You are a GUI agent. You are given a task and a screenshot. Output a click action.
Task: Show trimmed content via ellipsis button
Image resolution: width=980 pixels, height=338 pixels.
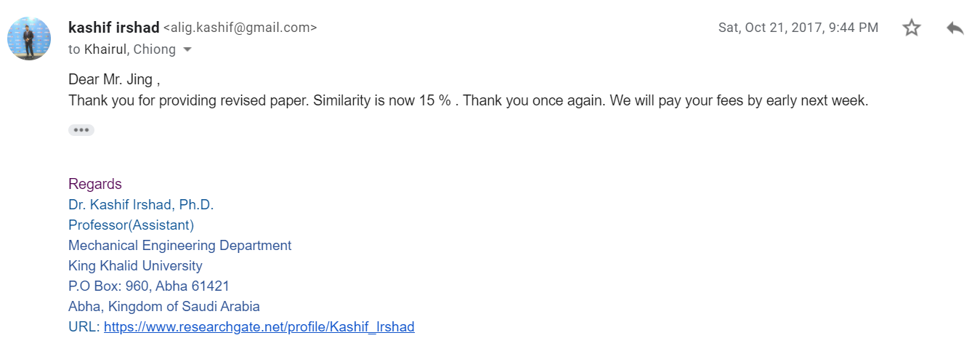(x=81, y=130)
